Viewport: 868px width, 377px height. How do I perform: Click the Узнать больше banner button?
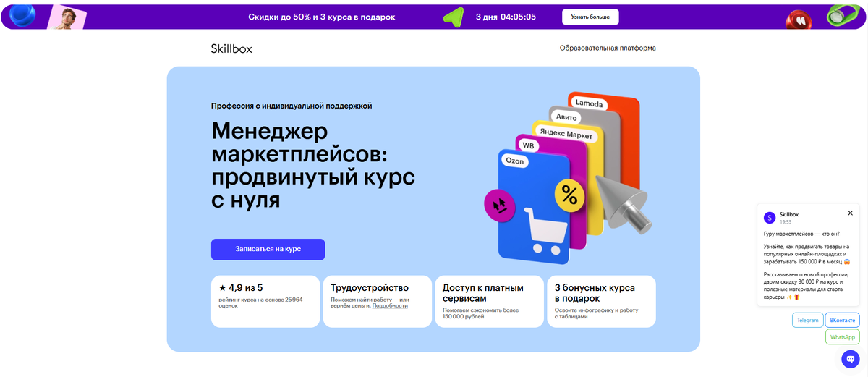(x=590, y=17)
